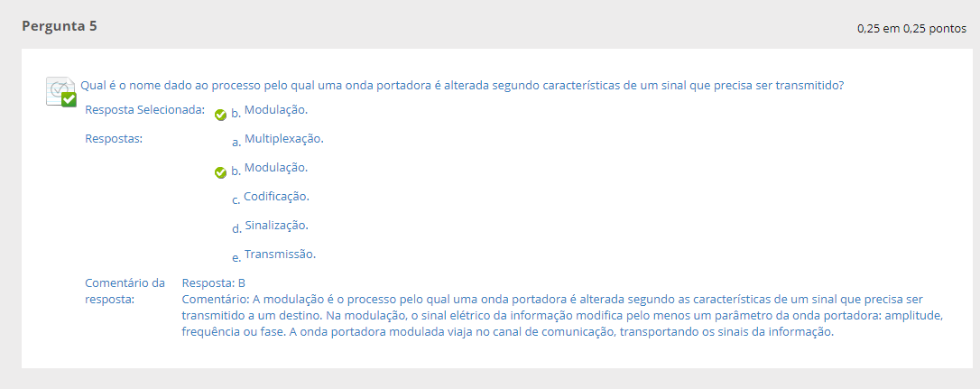Viewport: 980px width, 389px height.
Task: Click the comment paragraph explaining modulação
Action: [550, 315]
